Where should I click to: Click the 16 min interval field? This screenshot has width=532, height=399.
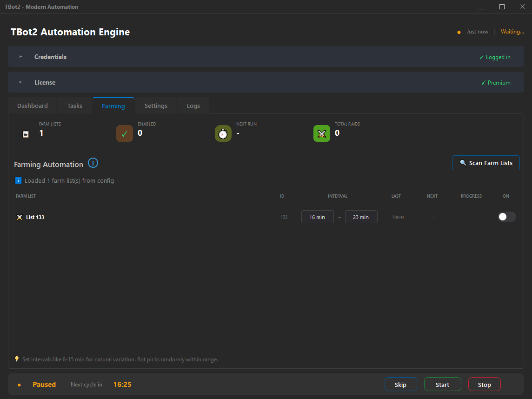(x=318, y=217)
